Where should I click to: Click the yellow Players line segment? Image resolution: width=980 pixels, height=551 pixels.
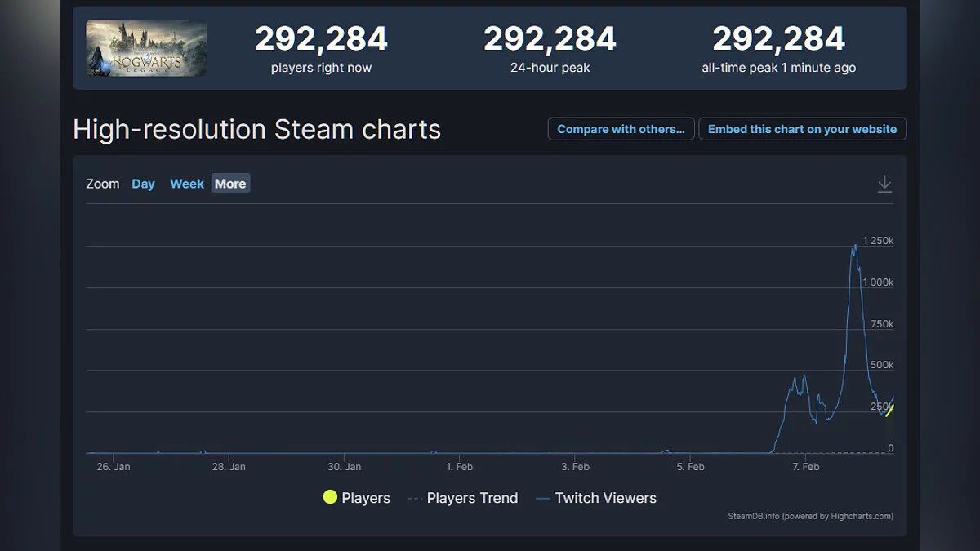pyautogui.click(x=889, y=409)
